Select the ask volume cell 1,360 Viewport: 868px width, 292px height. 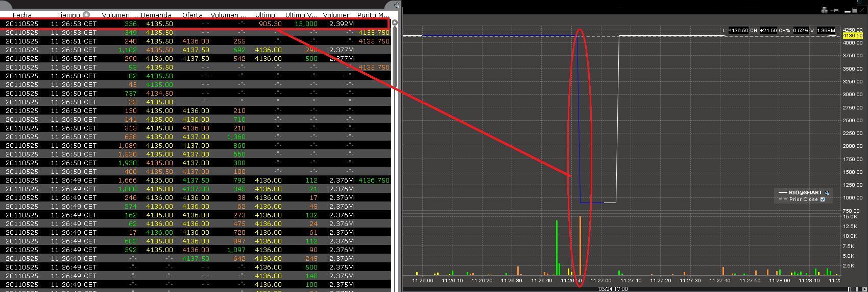(x=236, y=137)
